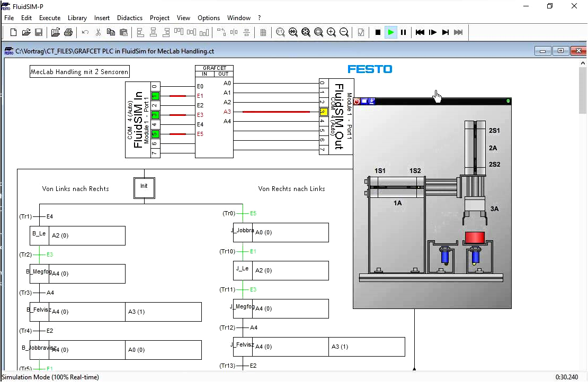Open the Insert menu
This screenshot has height=382, width=588.
tap(102, 18)
